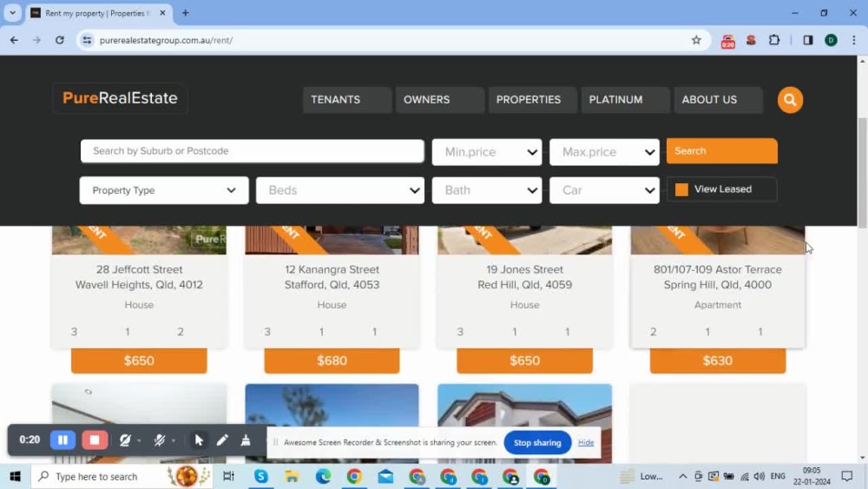This screenshot has height=489, width=868.
Task: Open the Car dropdown
Action: [604, 190]
